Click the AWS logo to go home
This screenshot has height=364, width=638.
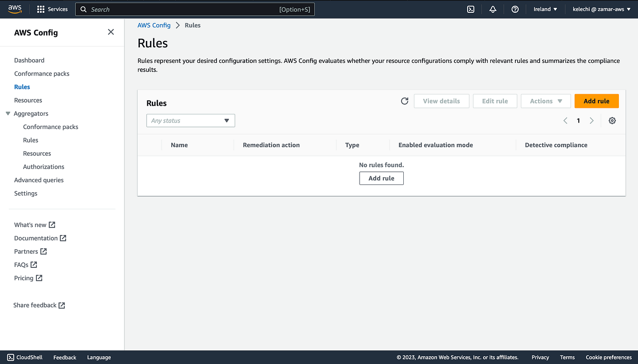tap(15, 9)
